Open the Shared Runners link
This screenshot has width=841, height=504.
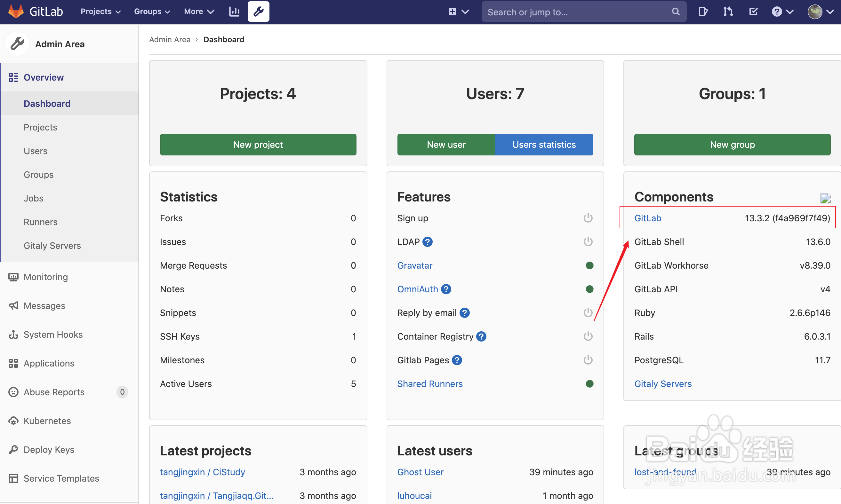pos(430,384)
